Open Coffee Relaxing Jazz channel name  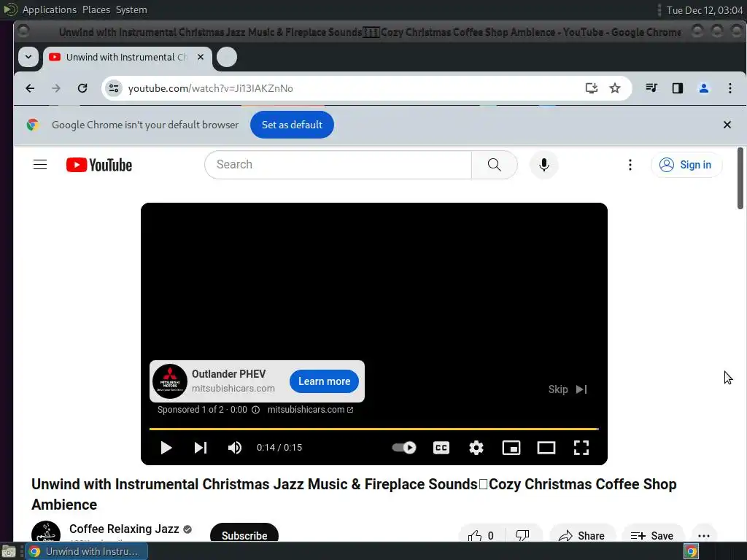[124, 529]
